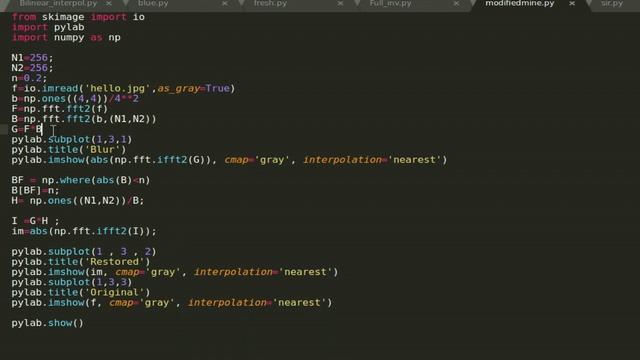Close the Bilinear_interpol.py tab

[109, 3]
